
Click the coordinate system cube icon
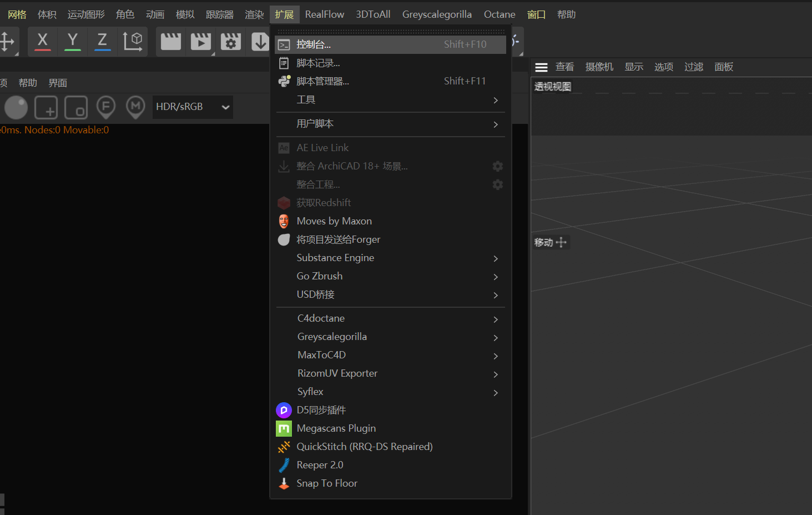coord(133,42)
